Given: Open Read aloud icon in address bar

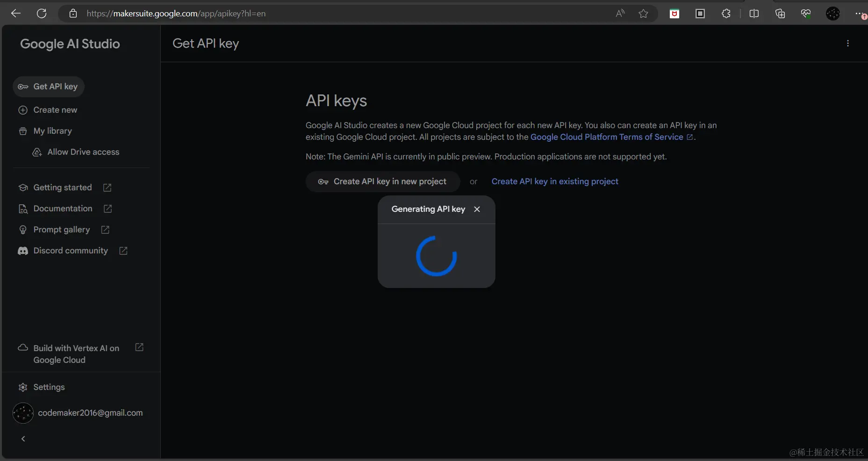Looking at the screenshot, I should (620, 14).
